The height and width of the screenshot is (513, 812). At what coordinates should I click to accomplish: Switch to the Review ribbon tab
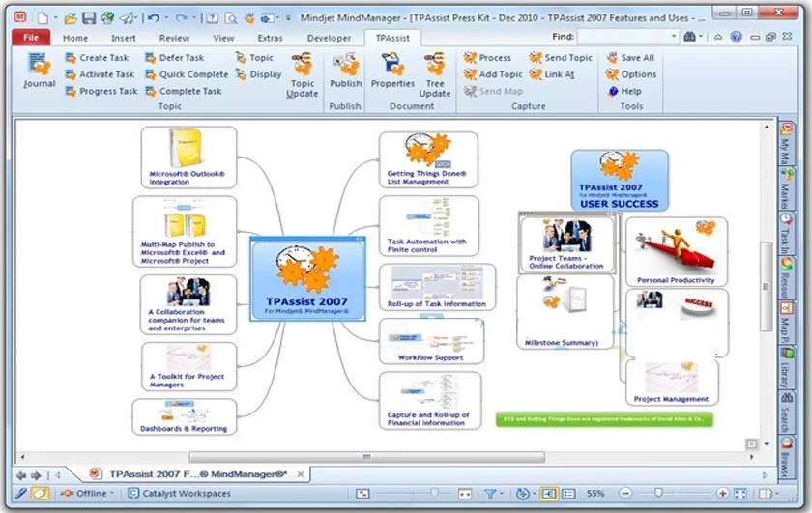click(x=174, y=38)
